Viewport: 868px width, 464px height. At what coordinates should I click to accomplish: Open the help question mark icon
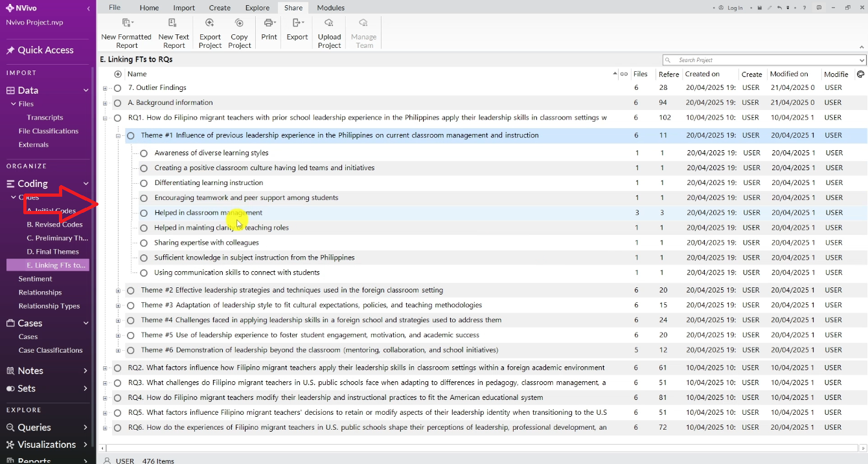[x=805, y=8]
